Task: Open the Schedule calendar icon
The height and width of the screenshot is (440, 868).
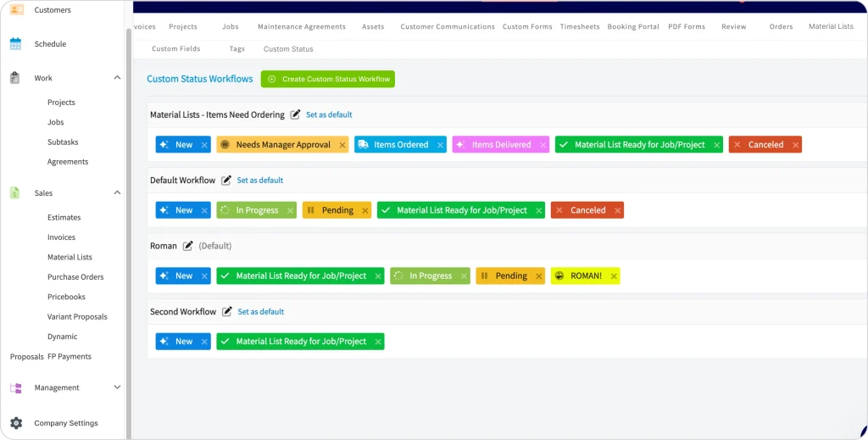Action: click(15, 44)
